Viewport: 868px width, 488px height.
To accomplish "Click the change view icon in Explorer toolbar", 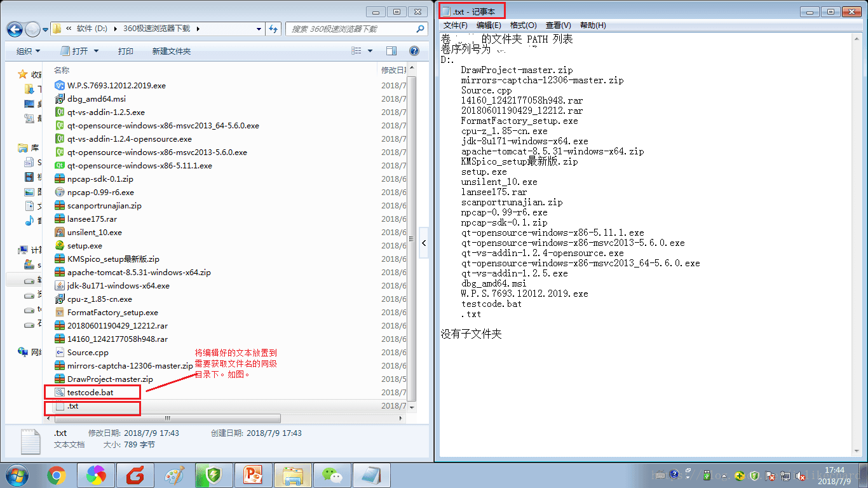I will [x=357, y=51].
